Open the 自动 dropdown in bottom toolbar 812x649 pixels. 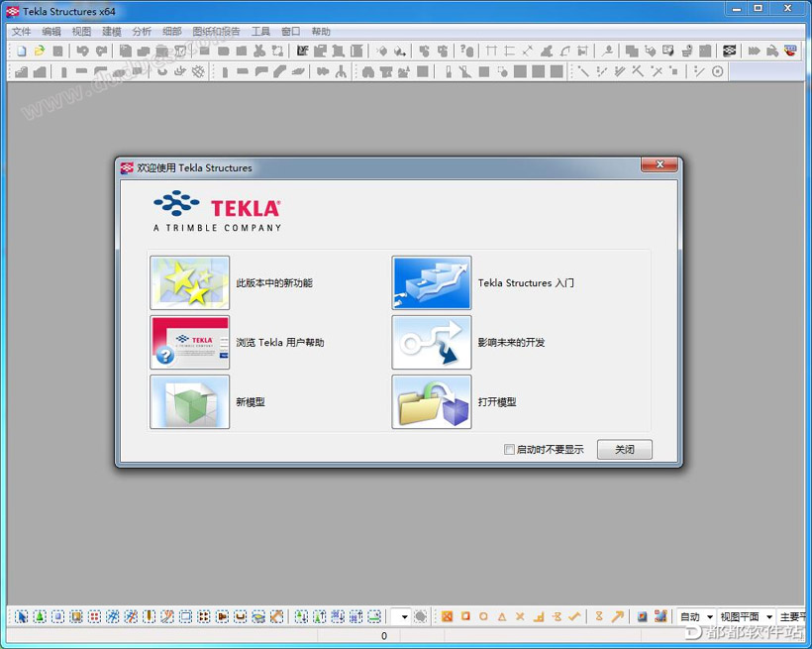click(709, 617)
